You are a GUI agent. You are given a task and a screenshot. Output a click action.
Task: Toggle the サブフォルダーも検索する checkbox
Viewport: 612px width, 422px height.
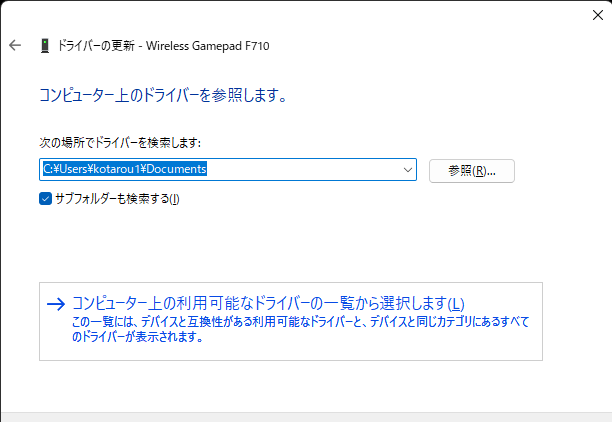[45, 198]
